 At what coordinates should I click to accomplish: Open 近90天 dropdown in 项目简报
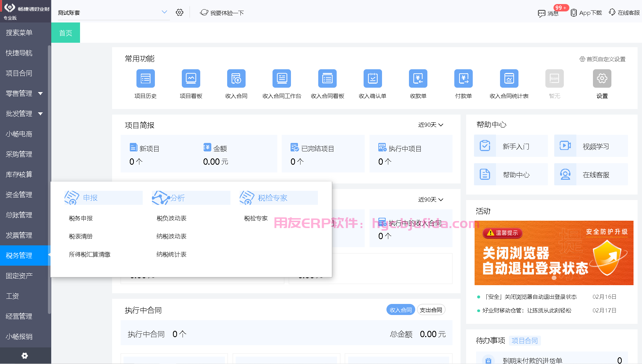430,125
